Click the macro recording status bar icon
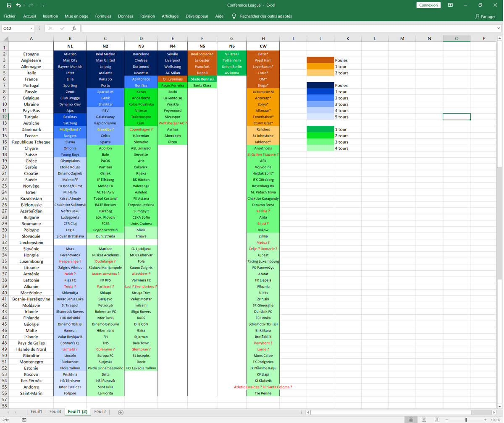Screen dimensions: 504x423 (24, 420)
